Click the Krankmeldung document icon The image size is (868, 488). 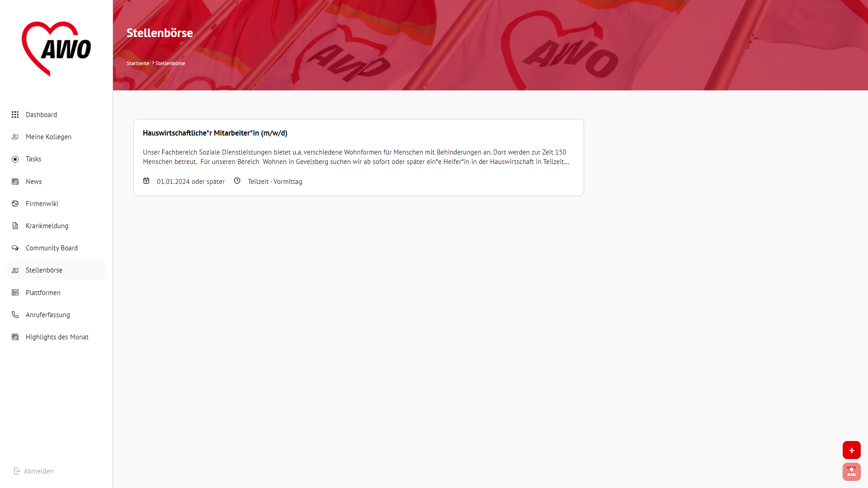(15, 226)
